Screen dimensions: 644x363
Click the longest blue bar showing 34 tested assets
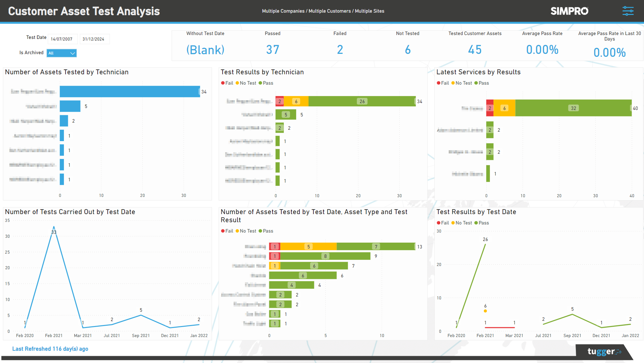point(130,91)
